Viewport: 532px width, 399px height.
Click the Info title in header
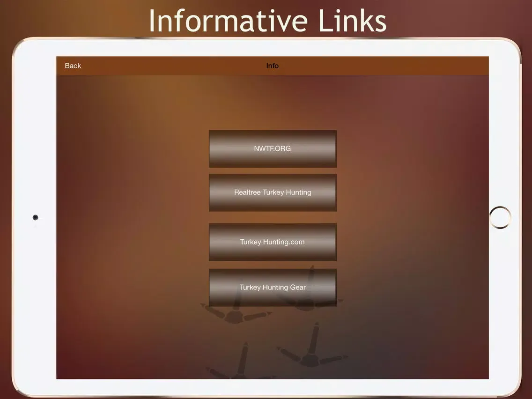coord(273,66)
